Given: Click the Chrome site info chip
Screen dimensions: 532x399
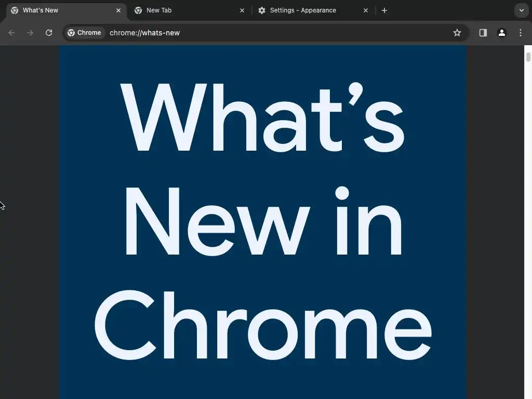Looking at the screenshot, I should [x=85, y=33].
